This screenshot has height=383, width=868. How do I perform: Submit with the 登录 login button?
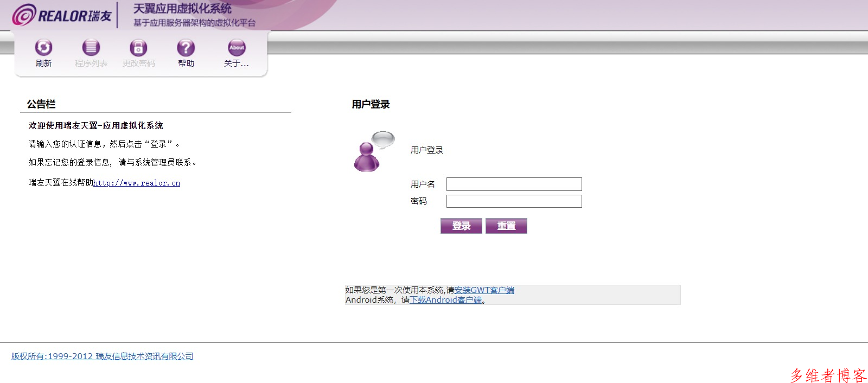pos(461,226)
